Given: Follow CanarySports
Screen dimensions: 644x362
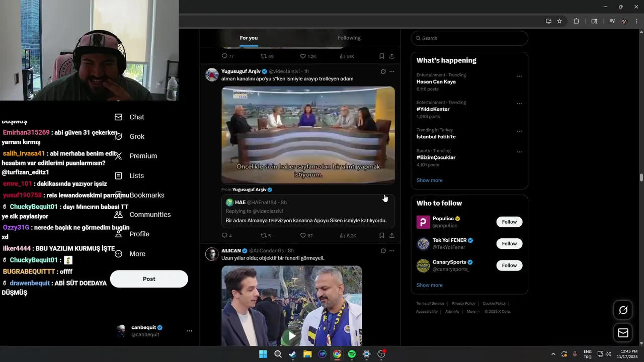Looking at the screenshot, I should click(x=509, y=265).
